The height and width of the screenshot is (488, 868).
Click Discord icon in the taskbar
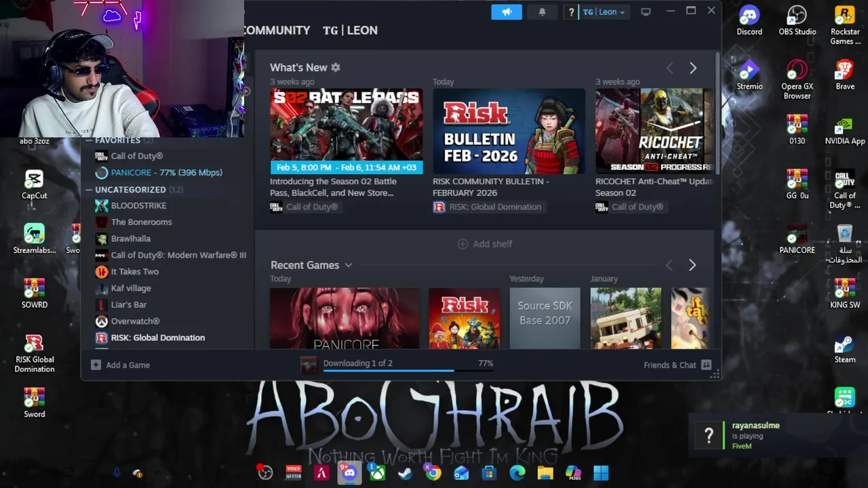tap(349, 472)
